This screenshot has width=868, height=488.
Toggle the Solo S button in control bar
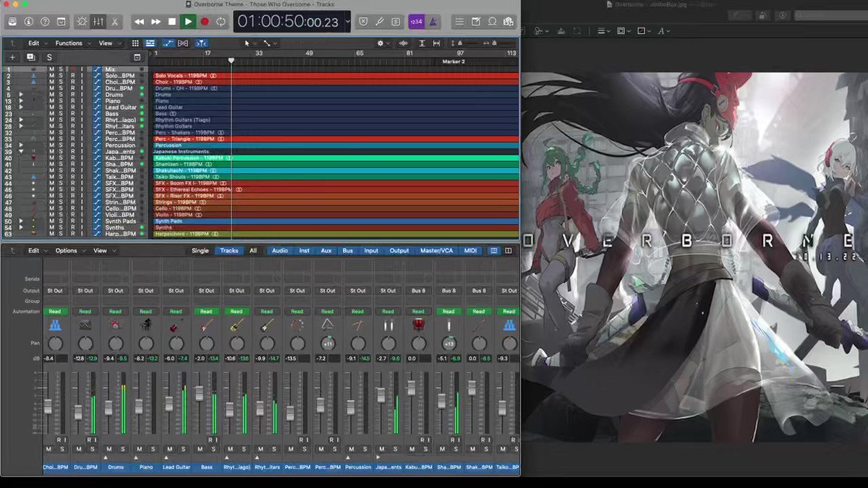[x=396, y=22]
